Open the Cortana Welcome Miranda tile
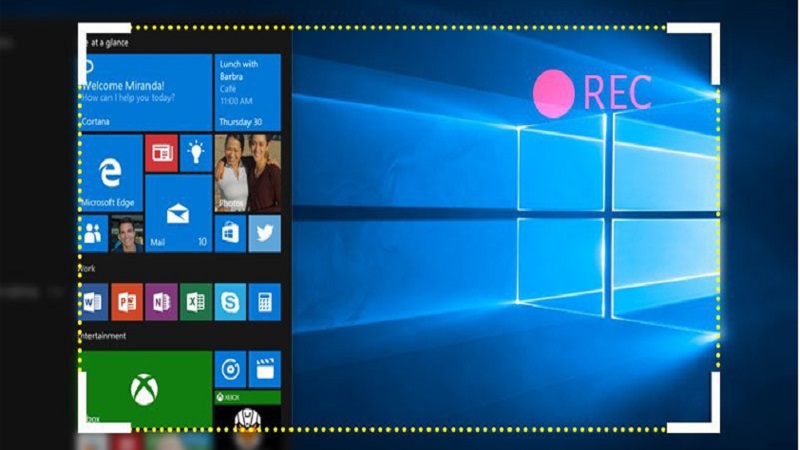The height and width of the screenshot is (450, 800). point(146,92)
